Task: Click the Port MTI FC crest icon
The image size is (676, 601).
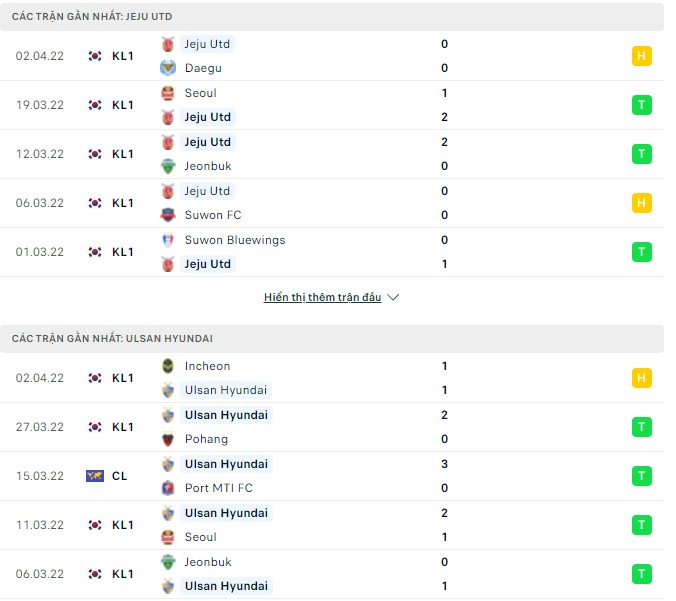Action: pos(168,488)
